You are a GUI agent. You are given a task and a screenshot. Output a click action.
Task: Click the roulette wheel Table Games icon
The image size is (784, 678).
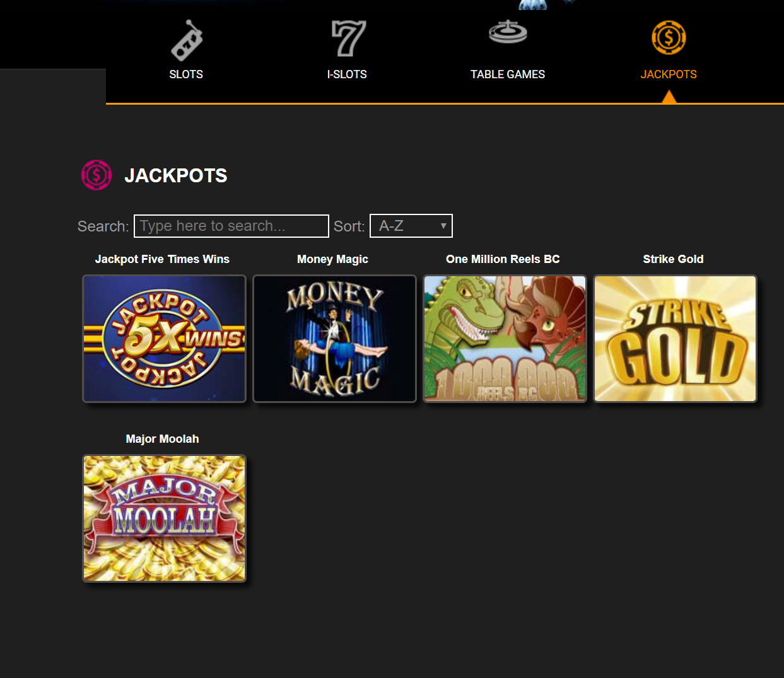pyautogui.click(x=508, y=33)
